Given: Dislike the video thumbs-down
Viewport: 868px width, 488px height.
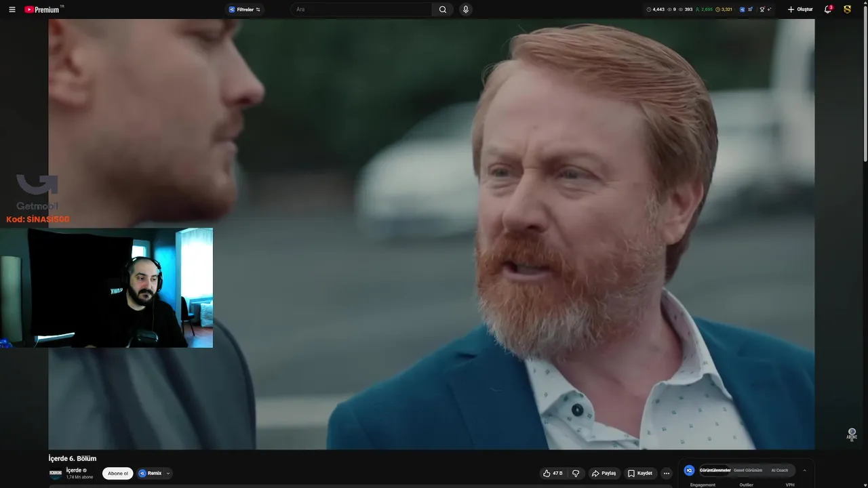Looking at the screenshot, I should (576, 473).
